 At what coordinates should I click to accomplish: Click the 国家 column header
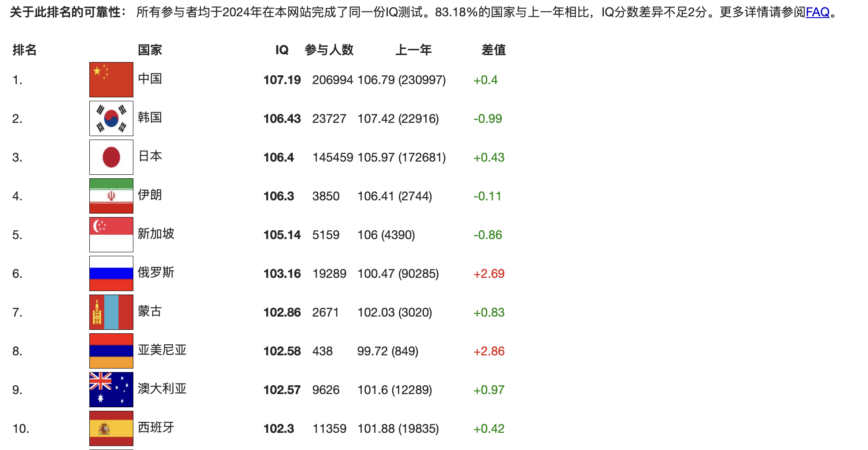(150, 50)
